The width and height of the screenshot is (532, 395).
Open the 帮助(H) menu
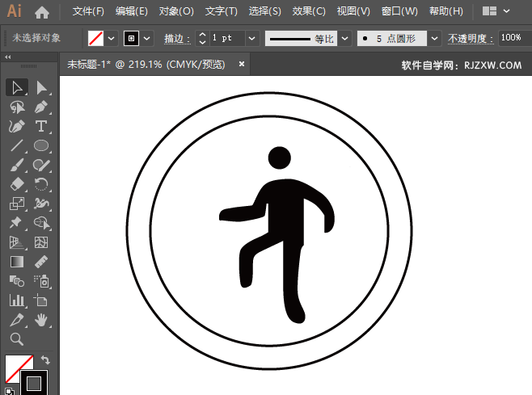[445, 11]
